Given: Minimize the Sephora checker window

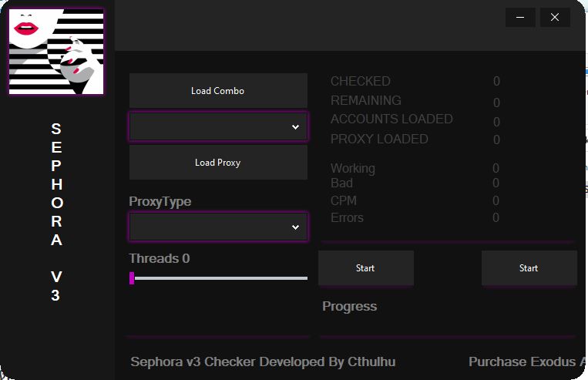Looking at the screenshot, I should (x=520, y=17).
